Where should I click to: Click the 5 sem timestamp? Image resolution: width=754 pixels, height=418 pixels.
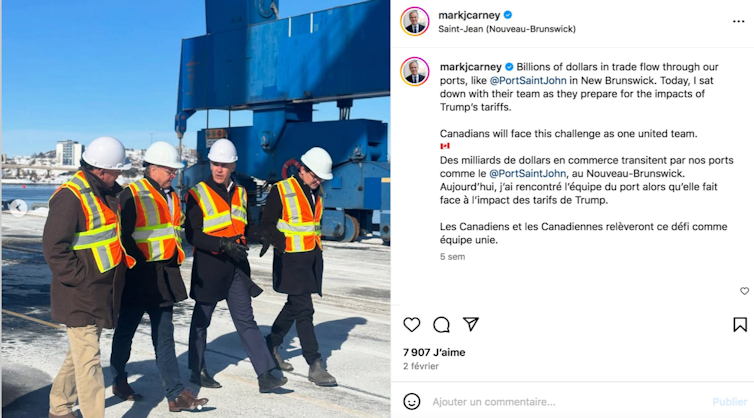[452, 257]
